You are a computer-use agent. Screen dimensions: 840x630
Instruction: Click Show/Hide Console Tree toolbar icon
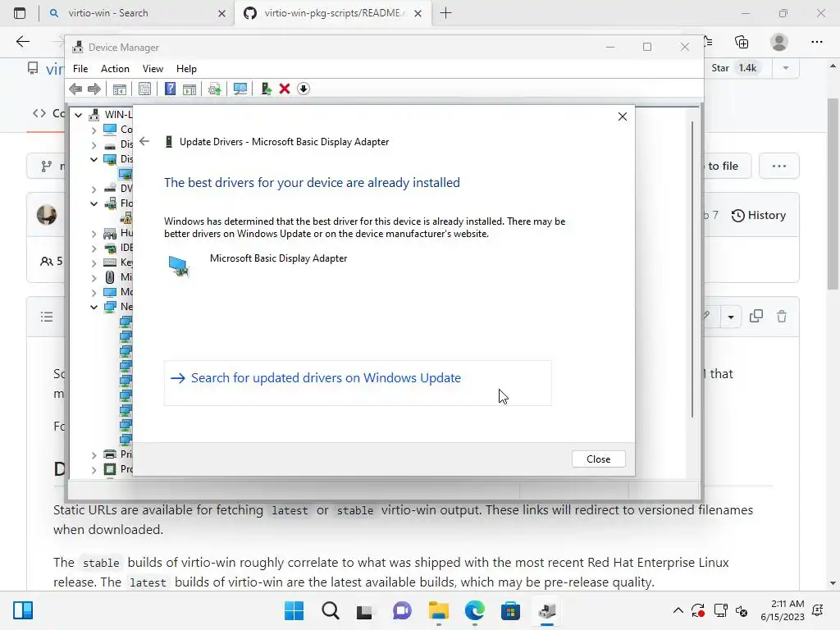point(120,89)
